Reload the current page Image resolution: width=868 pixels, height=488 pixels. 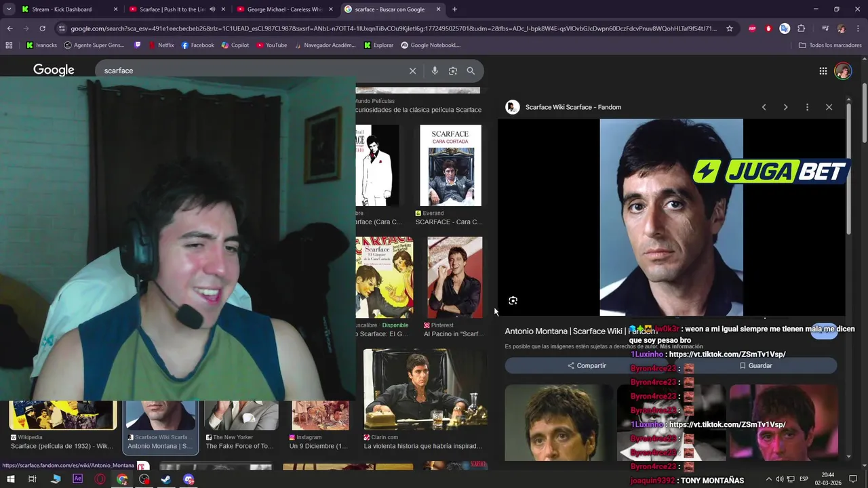pos(42,28)
